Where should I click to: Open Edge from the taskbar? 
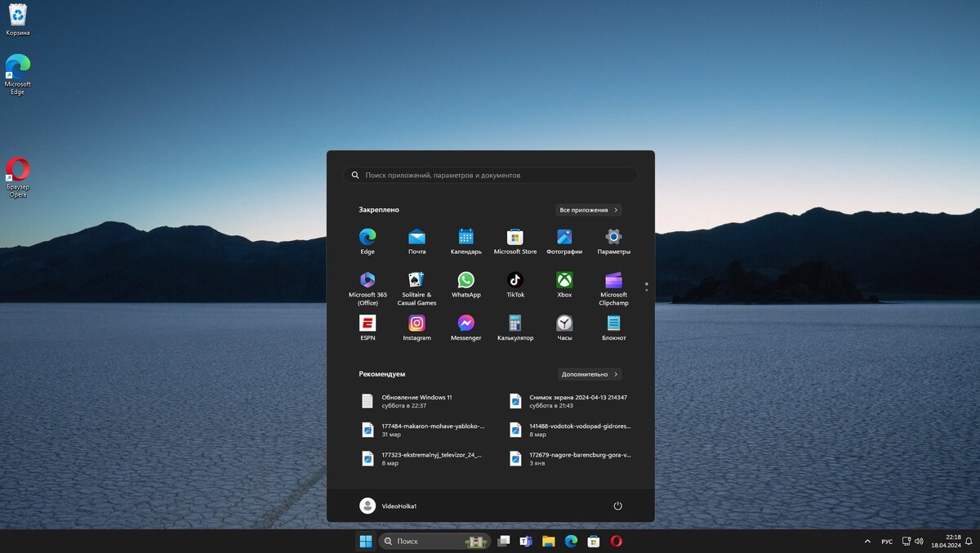click(572, 541)
